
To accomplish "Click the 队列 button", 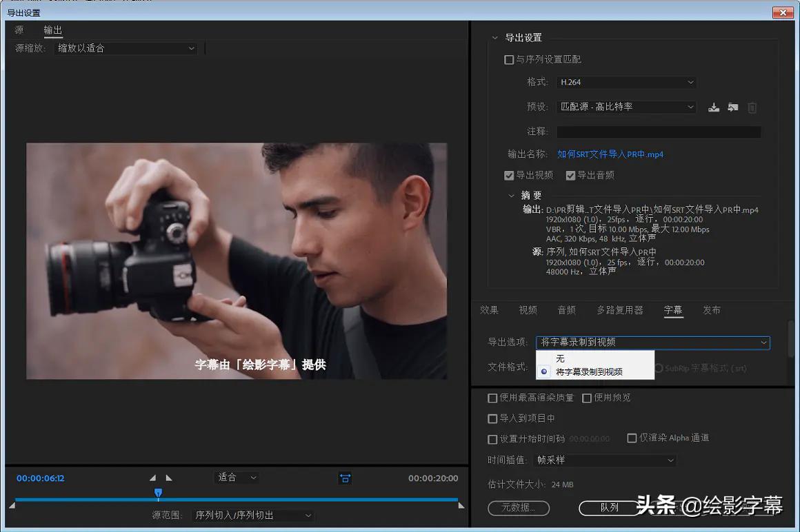I will tap(610, 509).
